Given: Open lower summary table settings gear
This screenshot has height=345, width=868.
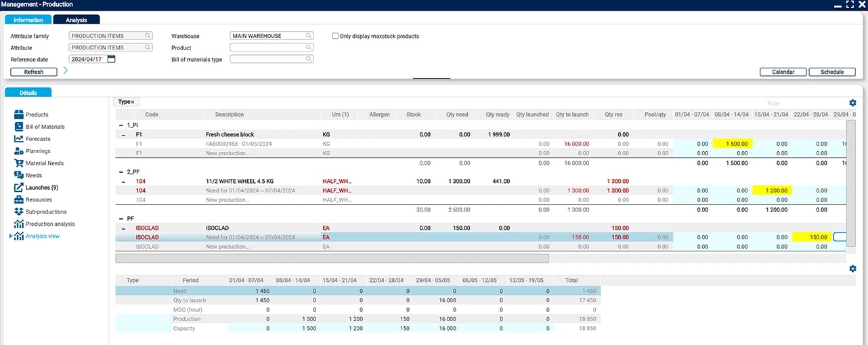Looking at the screenshot, I should click(852, 269).
